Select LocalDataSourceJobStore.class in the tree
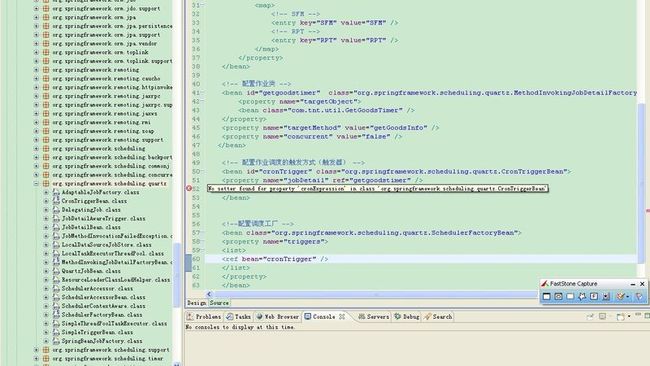 tap(107, 245)
